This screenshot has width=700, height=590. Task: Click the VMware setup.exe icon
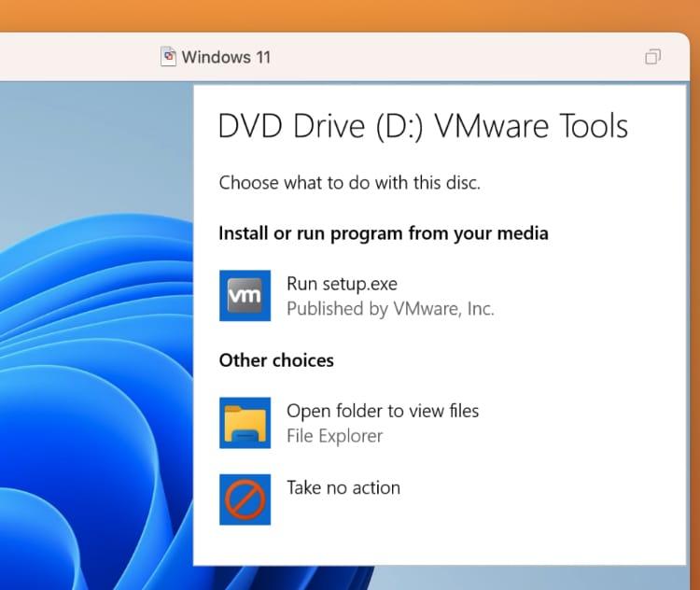(x=245, y=295)
